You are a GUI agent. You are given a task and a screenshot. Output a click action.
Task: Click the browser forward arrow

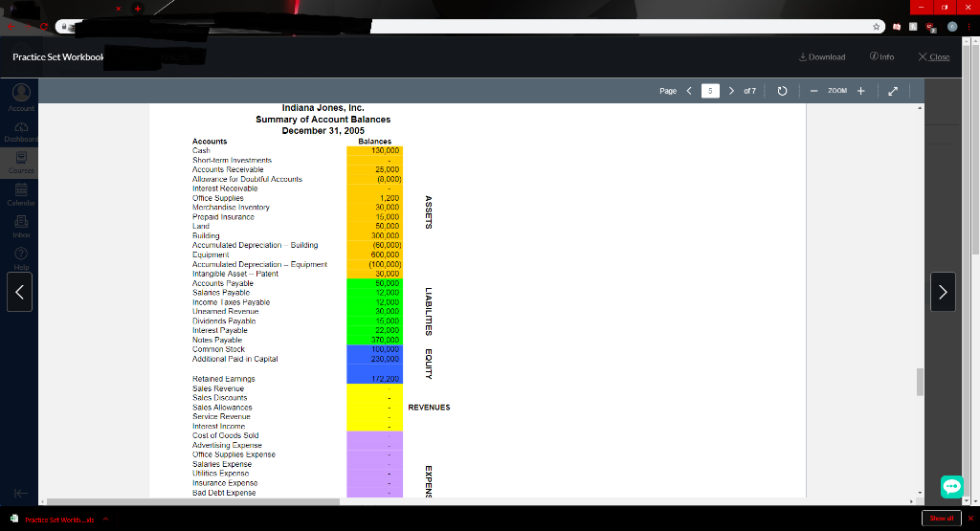pos(27,26)
